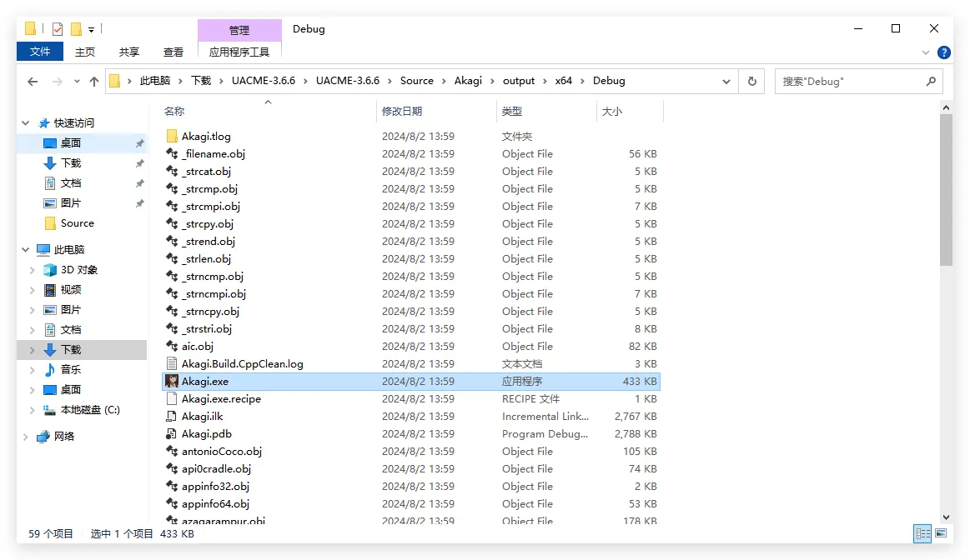Navigate to Source in the breadcrumb path

416,81
